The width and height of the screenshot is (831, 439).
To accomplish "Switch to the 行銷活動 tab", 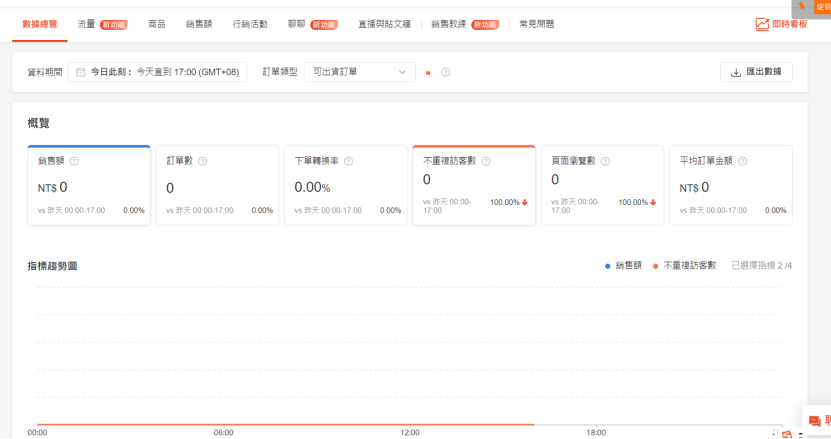I will [x=249, y=23].
